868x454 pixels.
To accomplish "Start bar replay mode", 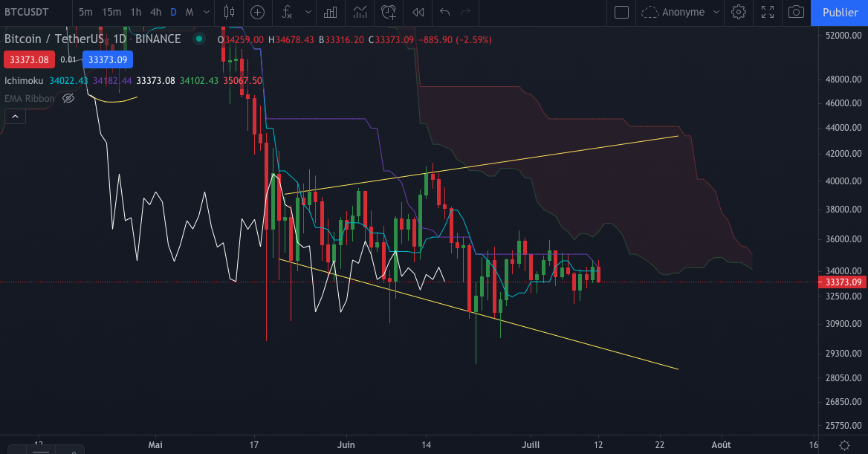I will click(x=418, y=13).
